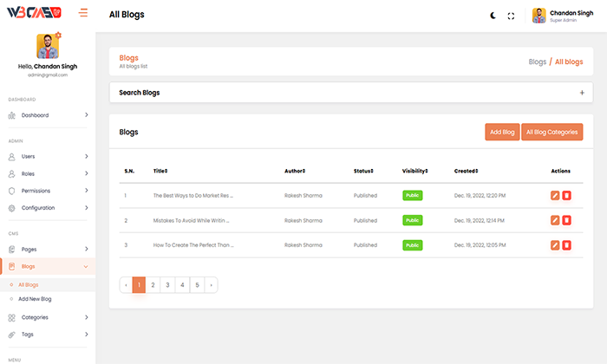The image size is (607, 364).
Task: Click the edit icon for the third blog
Action: pos(555,245)
